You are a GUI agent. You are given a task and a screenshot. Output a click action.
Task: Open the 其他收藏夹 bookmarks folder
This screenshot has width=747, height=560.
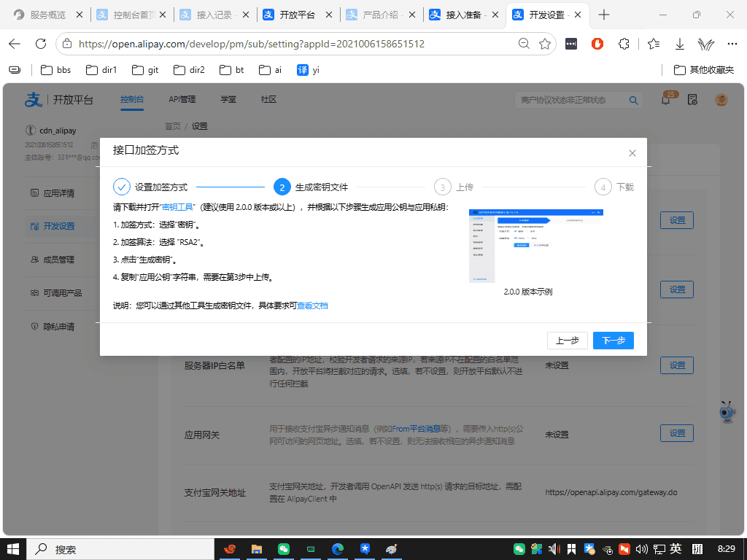coord(704,70)
